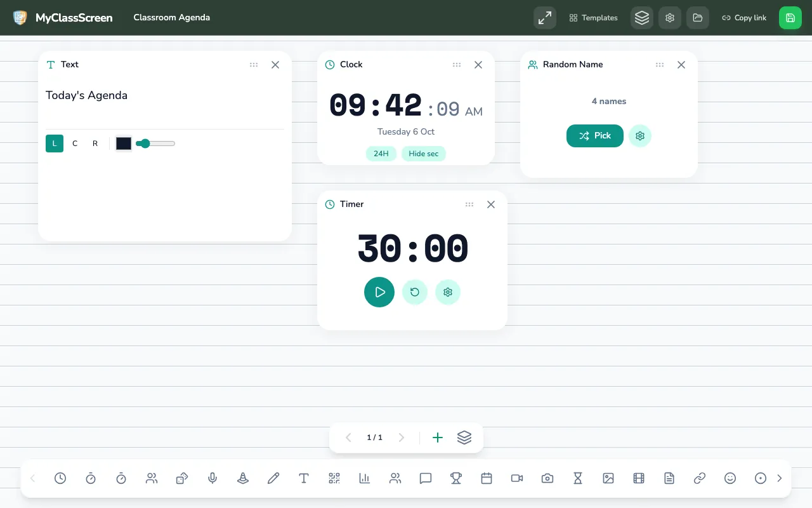Open the QR code widget

(x=334, y=478)
